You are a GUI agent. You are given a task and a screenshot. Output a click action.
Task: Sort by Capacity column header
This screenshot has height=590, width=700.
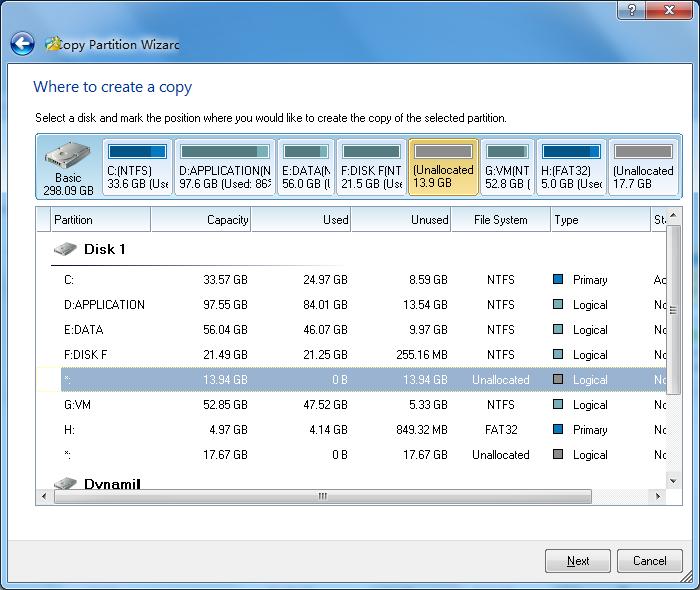point(201,220)
